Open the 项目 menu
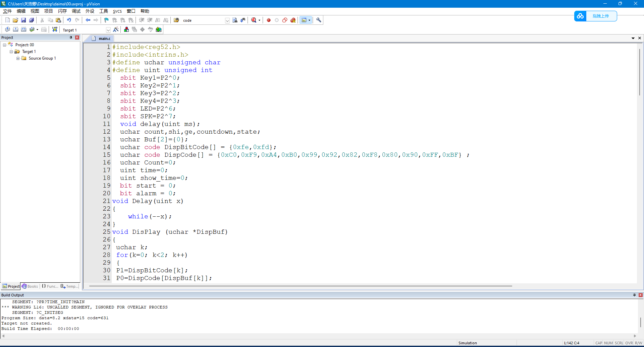 pos(48,11)
